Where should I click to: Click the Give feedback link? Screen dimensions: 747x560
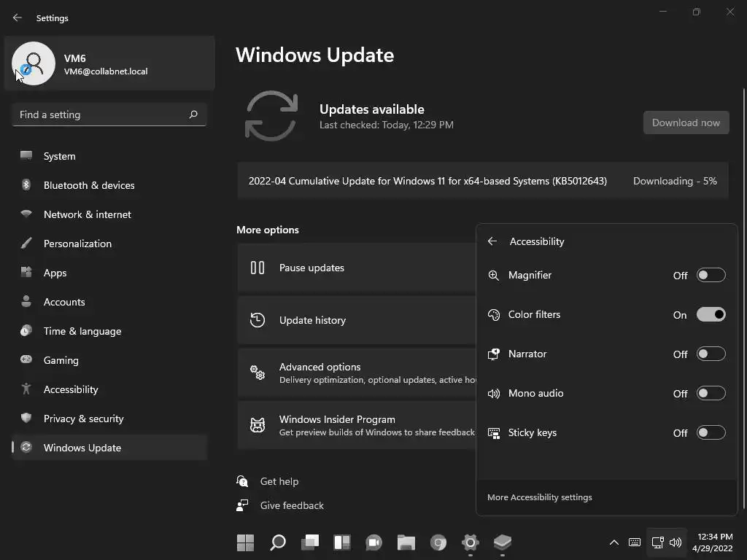tap(292, 505)
